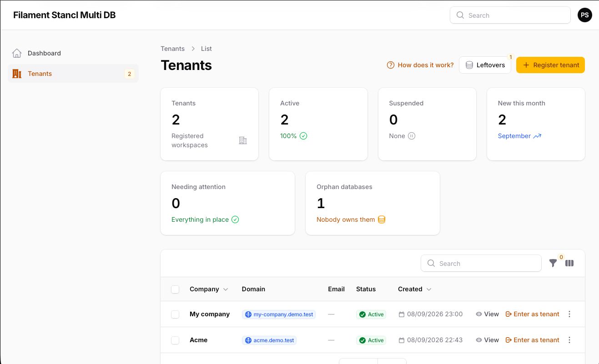Sort by the Created column chevron
This screenshot has height=364, width=599.
(429, 289)
